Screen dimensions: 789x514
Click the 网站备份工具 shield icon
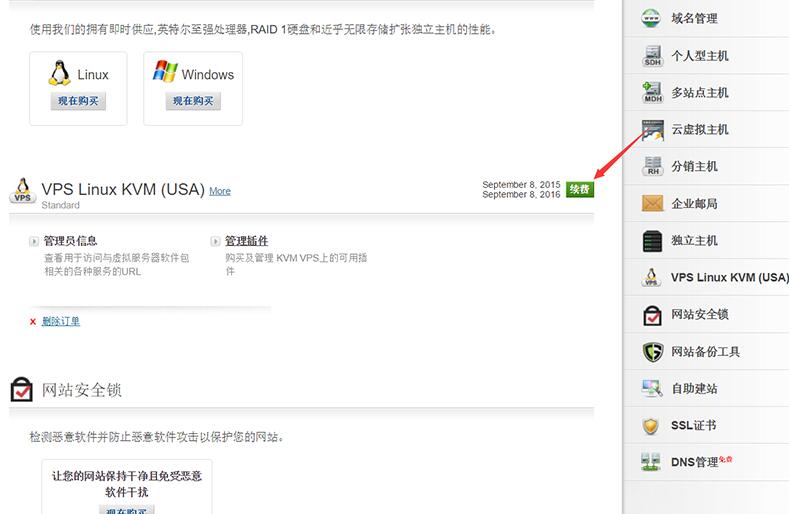[x=652, y=351]
